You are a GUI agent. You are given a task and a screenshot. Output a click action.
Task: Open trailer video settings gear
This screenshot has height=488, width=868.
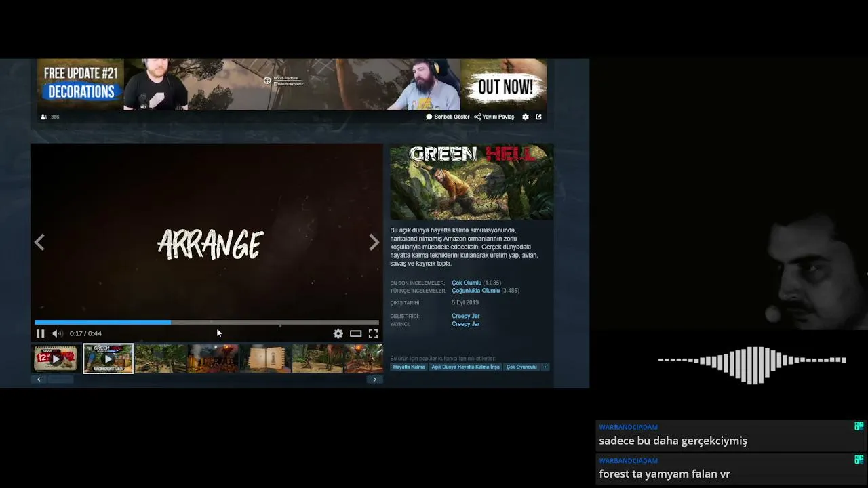[x=338, y=333]
